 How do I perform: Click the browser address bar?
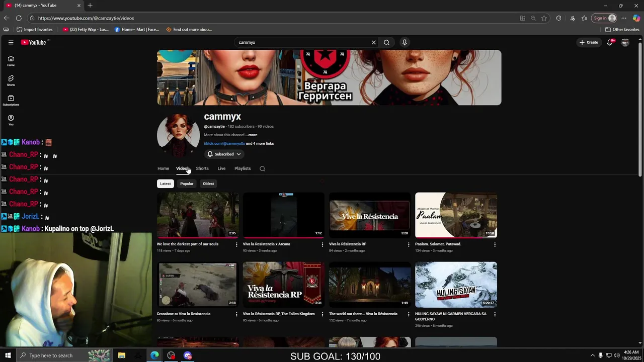(272, 18)
